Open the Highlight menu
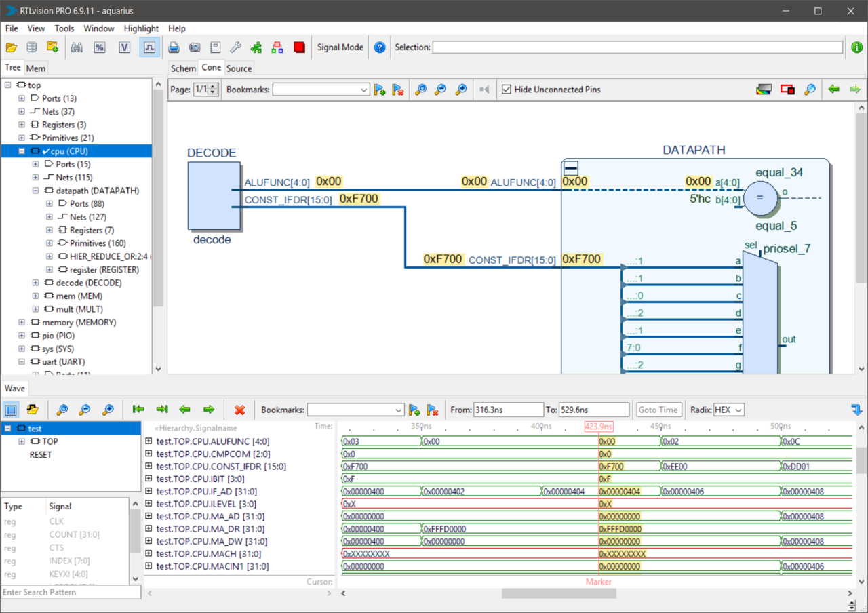Screen dimensions: 868x613 tap(141, 28)
